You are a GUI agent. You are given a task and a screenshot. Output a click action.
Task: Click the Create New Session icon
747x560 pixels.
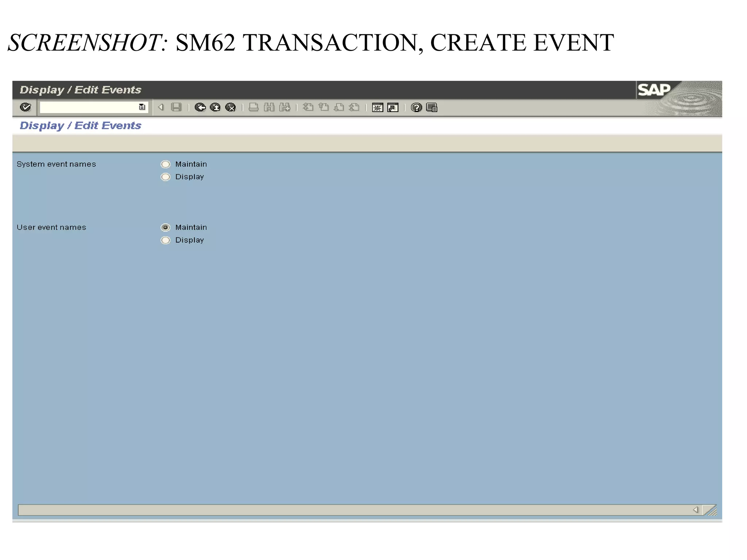coord(377,108)
